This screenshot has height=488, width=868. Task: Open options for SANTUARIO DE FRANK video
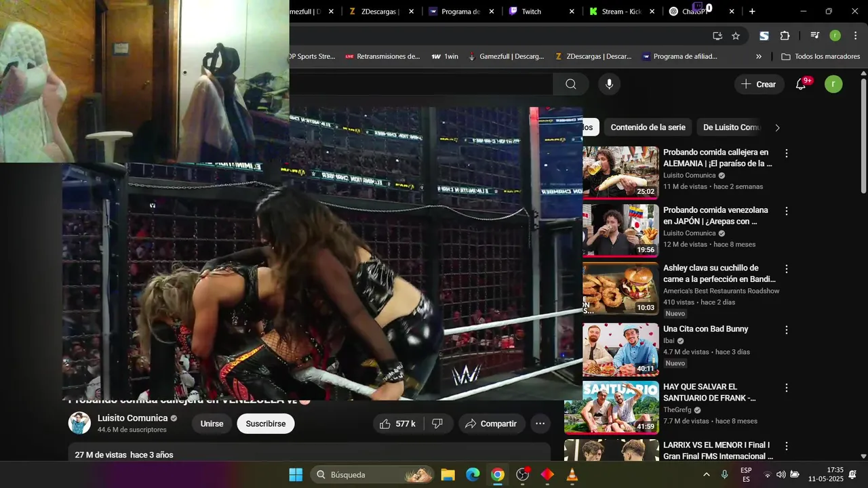click(x=787, y=388)
